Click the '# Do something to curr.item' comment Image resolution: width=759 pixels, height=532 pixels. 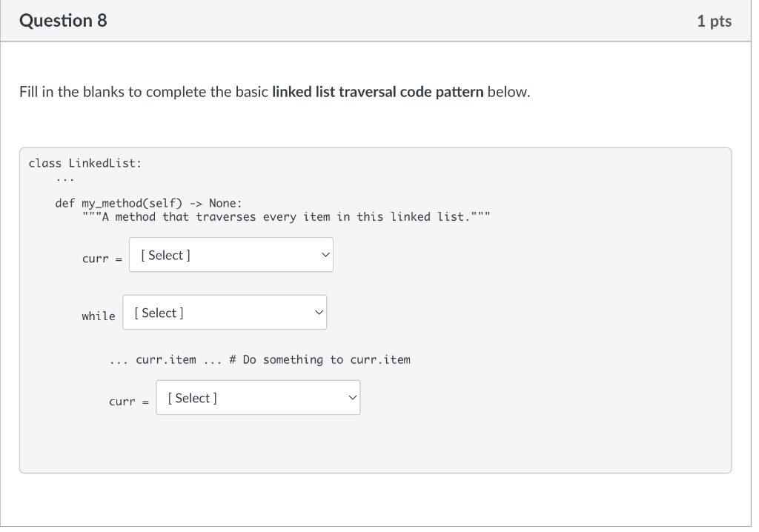319,359
